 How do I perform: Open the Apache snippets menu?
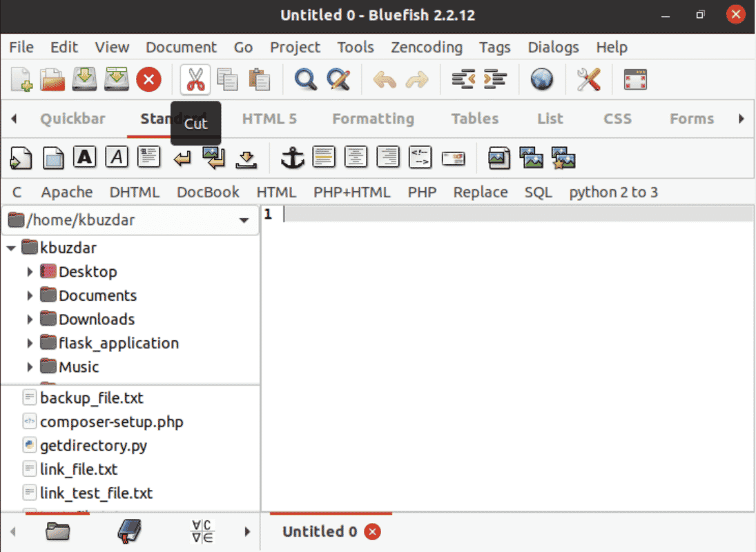click(x=66, y=193)
